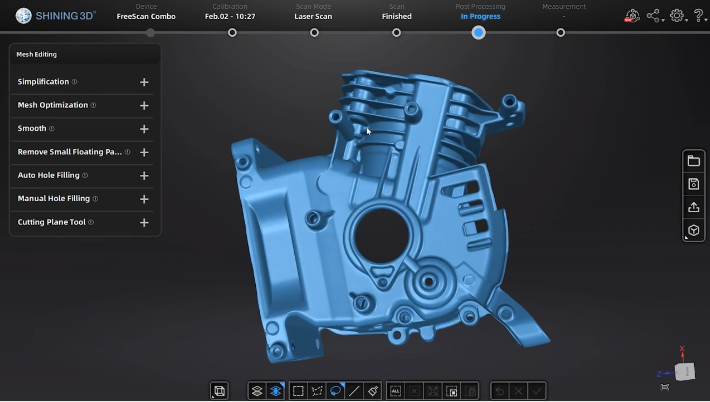Expand the Auto Hole Filling section
This screenshot has height=402, width=710.
[x=144, y=176]
